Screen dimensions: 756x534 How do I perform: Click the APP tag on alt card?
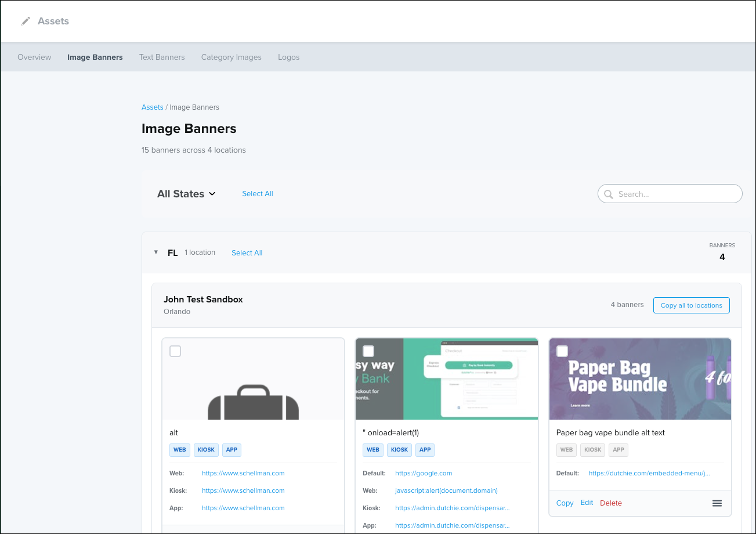[231, 450]
